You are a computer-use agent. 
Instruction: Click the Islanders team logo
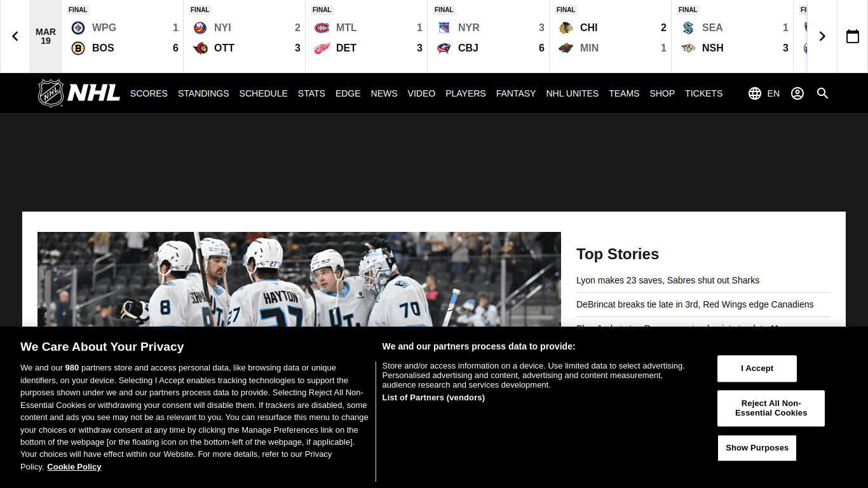click(200, 27)
